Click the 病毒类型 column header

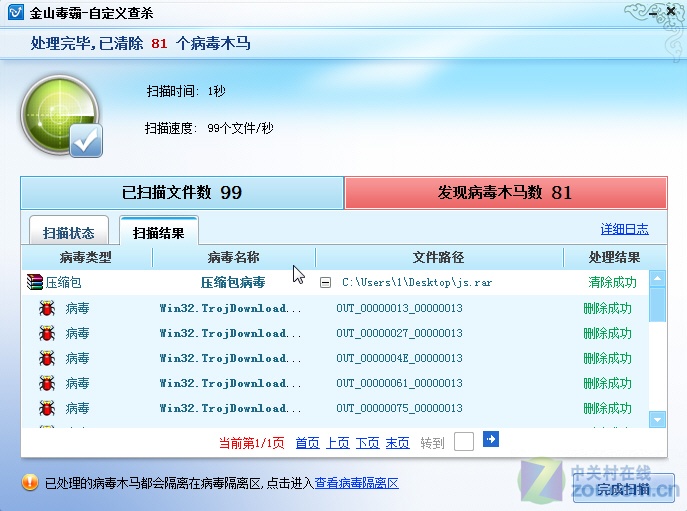pos(86,257)
